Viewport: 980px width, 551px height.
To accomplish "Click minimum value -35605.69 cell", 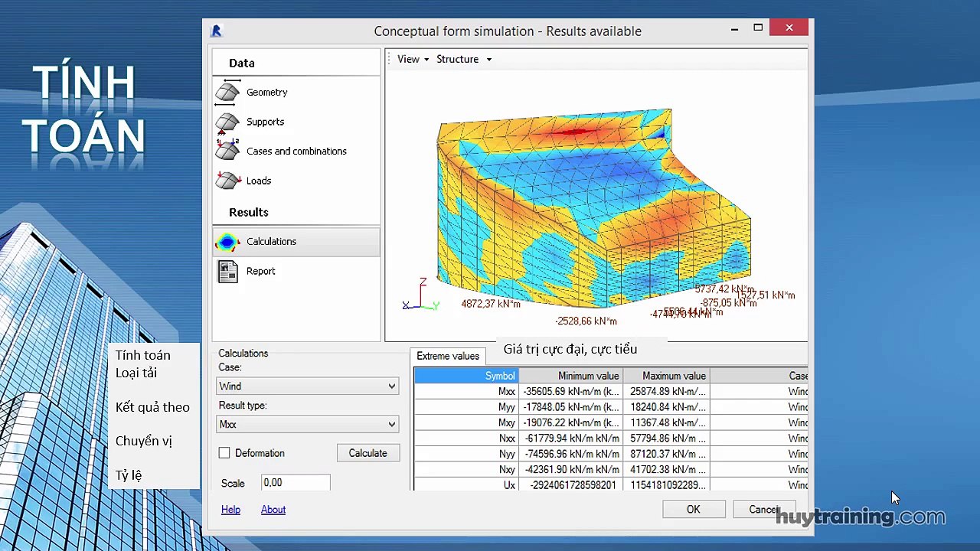I will coord(570,391).
